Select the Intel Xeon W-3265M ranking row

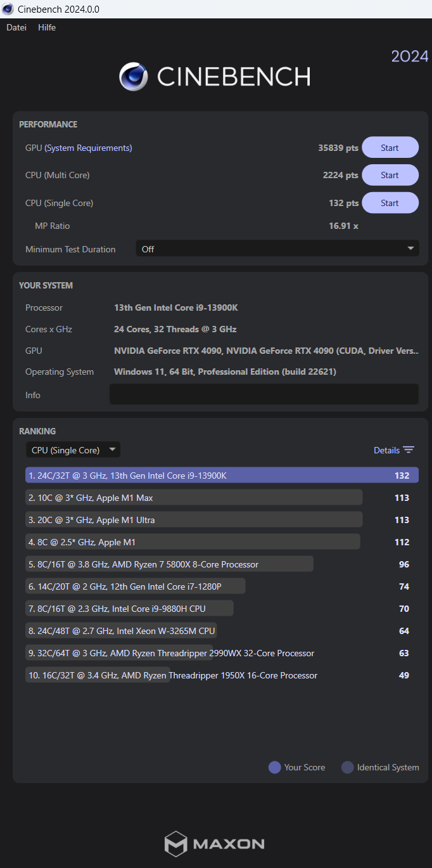(222, 631)
